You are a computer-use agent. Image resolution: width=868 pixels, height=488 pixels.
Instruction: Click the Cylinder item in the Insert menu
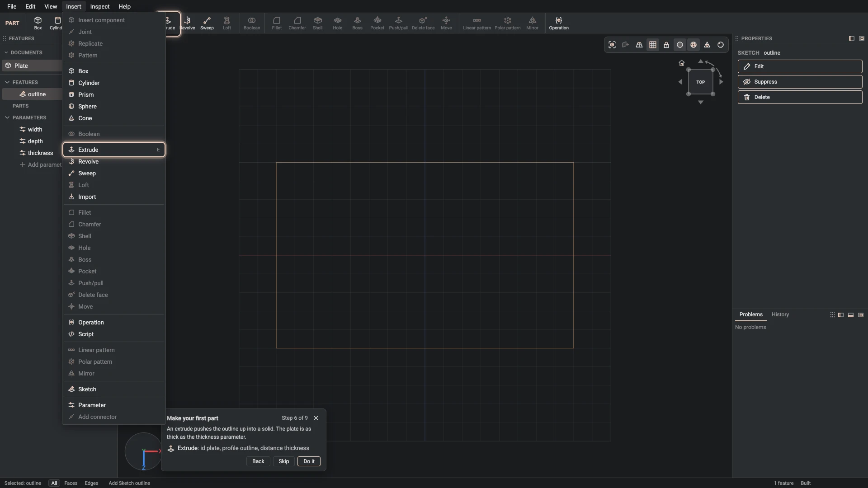114,83
